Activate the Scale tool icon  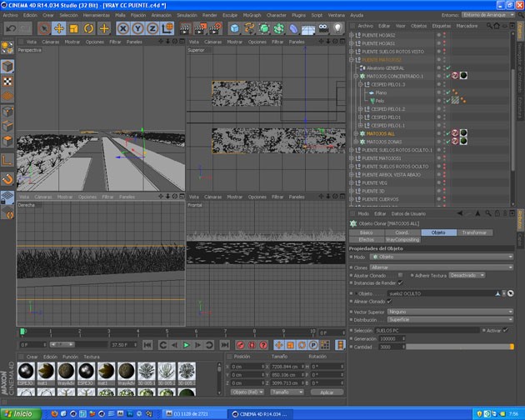(x=73, y=28)
